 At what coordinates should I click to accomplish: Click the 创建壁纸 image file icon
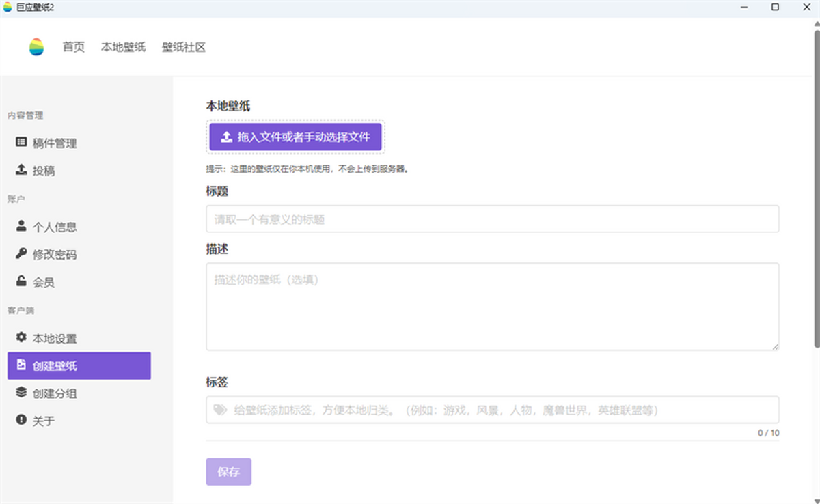coord(21,365)
